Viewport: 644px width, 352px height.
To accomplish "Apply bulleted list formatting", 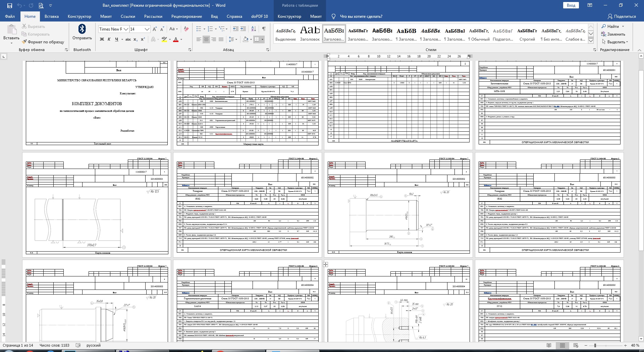I will pyautogui.click(x=199, y=29).
